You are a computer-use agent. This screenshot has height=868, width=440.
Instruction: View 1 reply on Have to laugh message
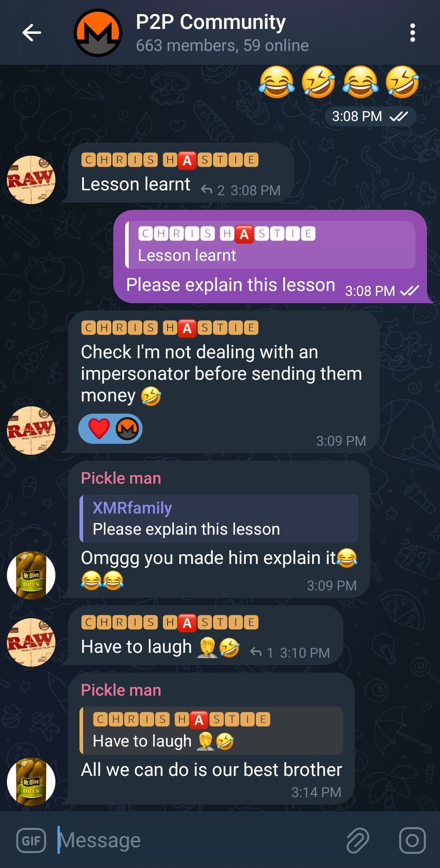pos(262,652)
